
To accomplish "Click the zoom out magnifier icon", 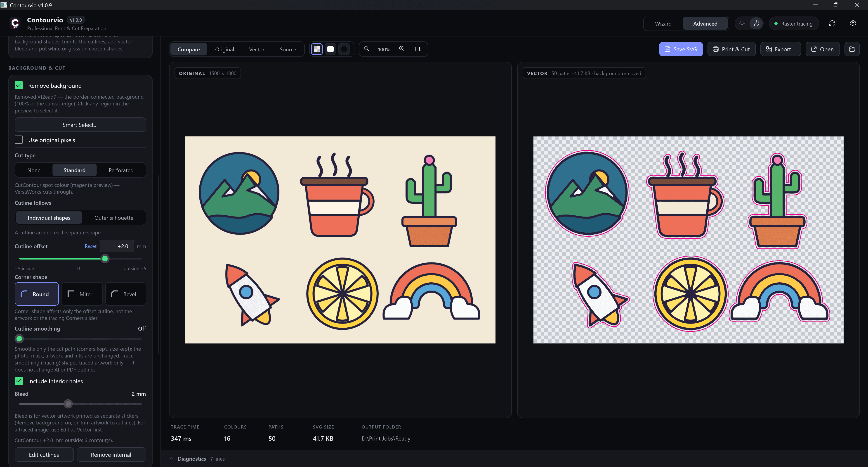I will (367, 49).
